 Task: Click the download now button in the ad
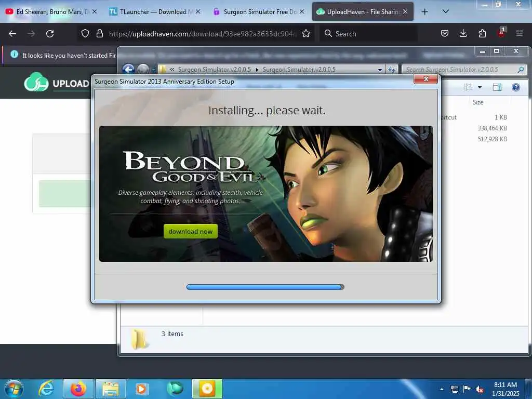190,231
